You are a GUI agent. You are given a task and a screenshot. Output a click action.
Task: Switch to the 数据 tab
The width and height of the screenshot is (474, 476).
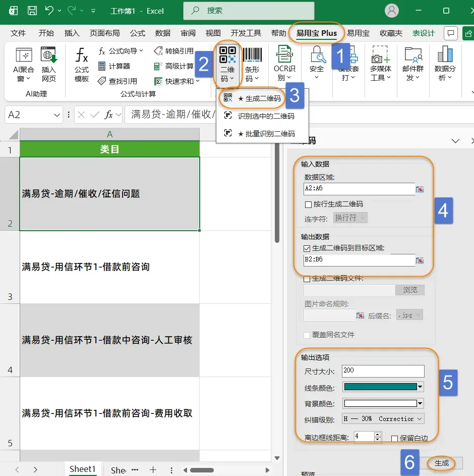coord(163,33)
